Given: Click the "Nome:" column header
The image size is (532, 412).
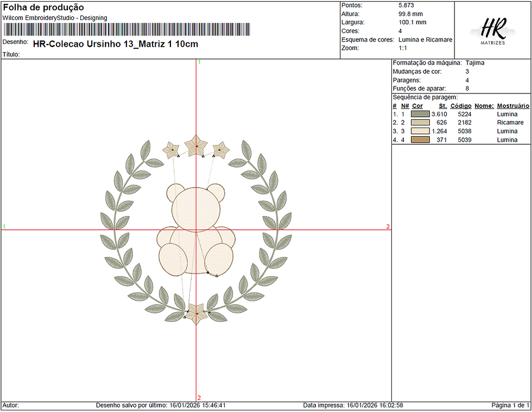Looking at the screenshot, I should [484, 106].
